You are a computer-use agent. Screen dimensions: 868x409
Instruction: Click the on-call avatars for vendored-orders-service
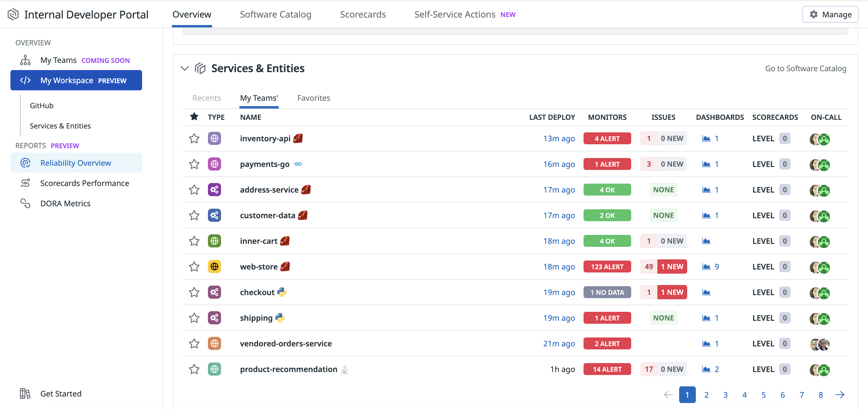point(819,344)
